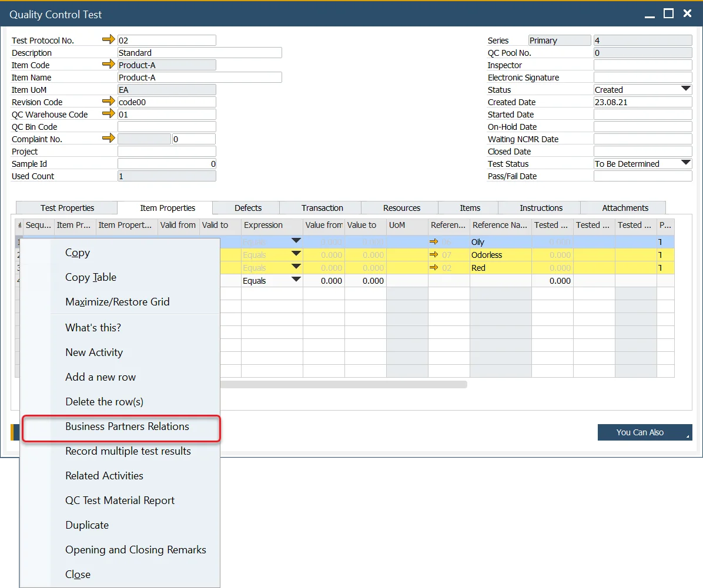The height and width of the screenshot is (588, 703).
Task: Click link arrow next to Odorless reference
Action: point(434,255)
